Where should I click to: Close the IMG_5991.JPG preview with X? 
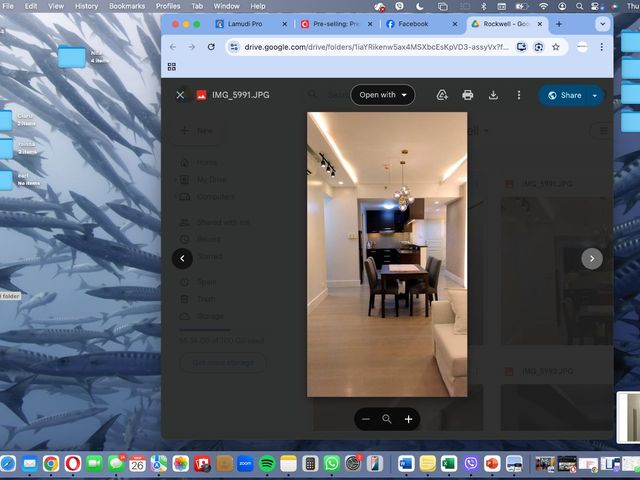(180, 95)
